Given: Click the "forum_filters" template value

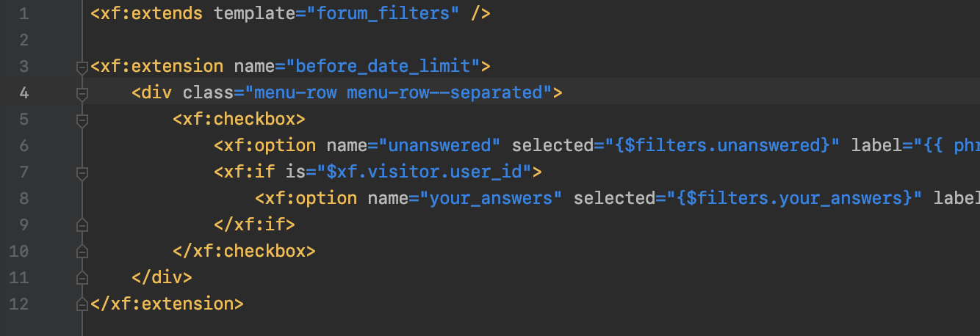Looking at the screenshot, I should [382, 14].
